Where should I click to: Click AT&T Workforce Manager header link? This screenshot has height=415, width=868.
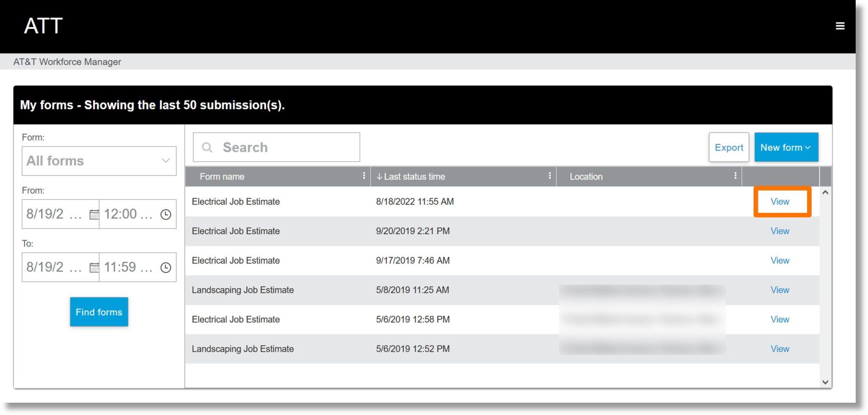67,62
